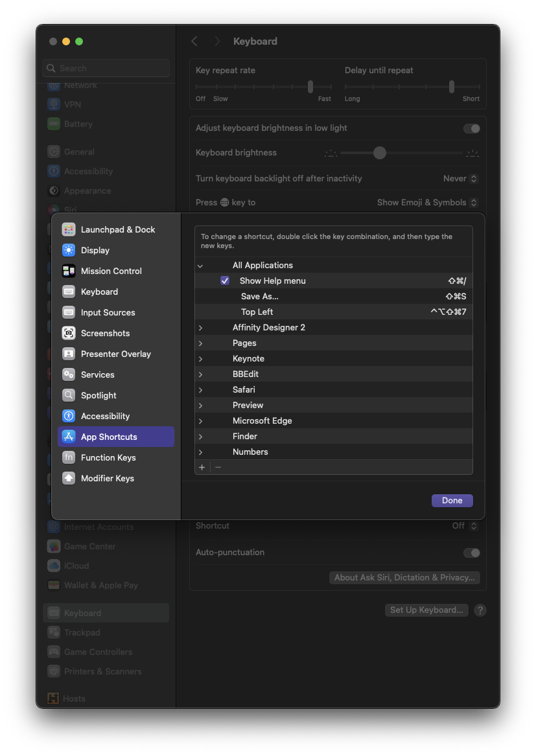Screen dimensions: 536x756
Task: Click the add shortcut plus button
Action: click(202, 467)
